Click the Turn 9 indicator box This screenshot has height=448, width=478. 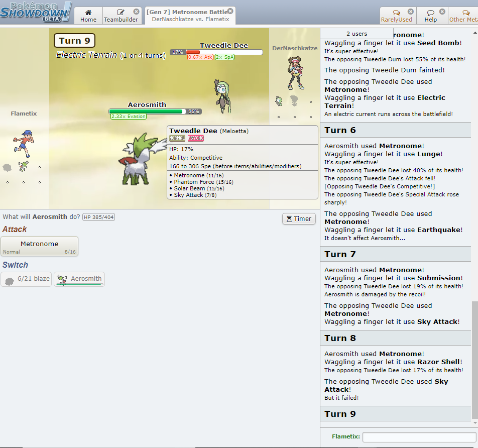74,41
